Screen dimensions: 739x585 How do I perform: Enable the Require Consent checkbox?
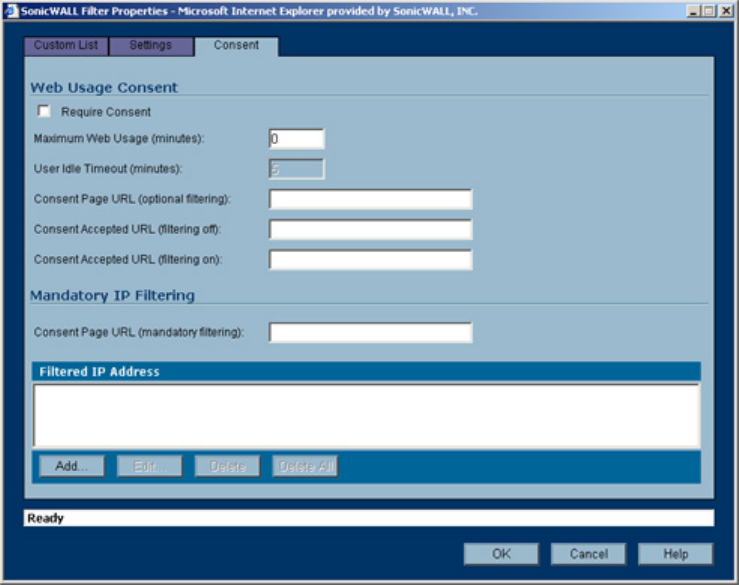(x=44, y=111)
